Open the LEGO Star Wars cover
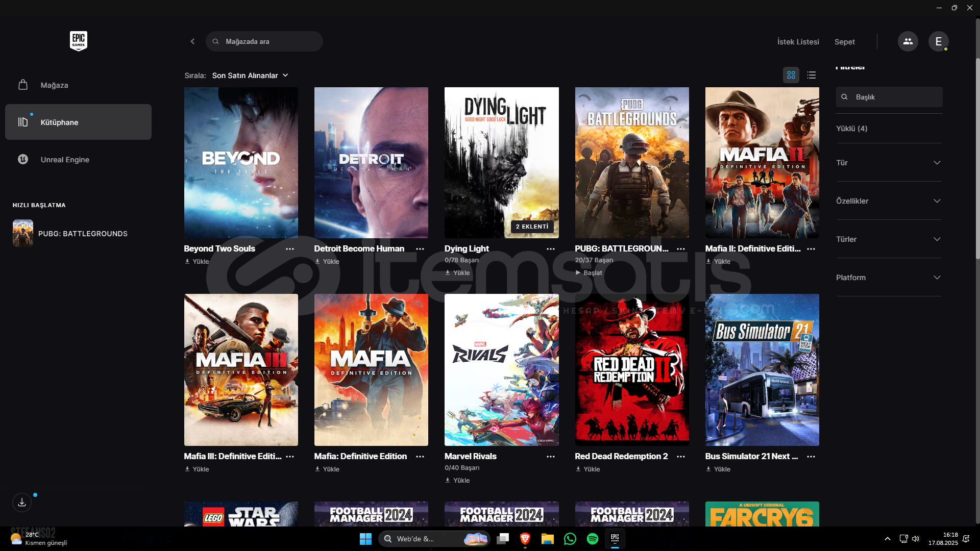The image size is (980, 551). [241, 514]
